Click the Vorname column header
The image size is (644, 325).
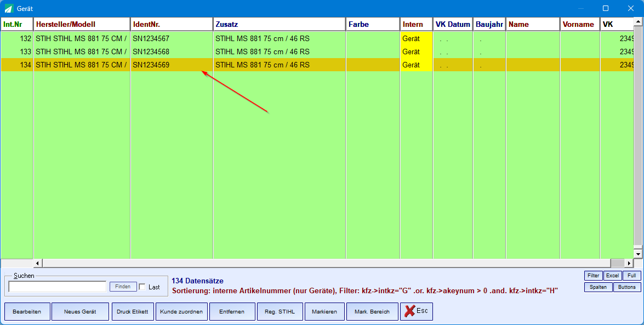[x=580, y=24]
